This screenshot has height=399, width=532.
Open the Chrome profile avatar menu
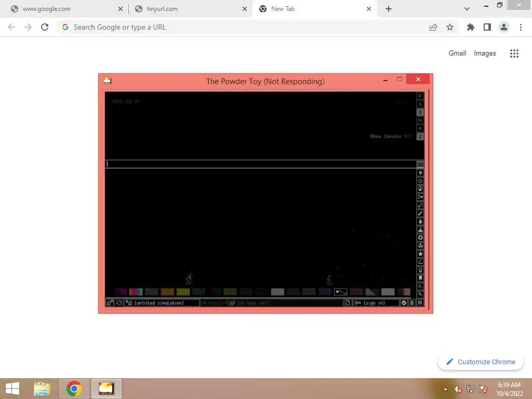click(x=504, y=27)
